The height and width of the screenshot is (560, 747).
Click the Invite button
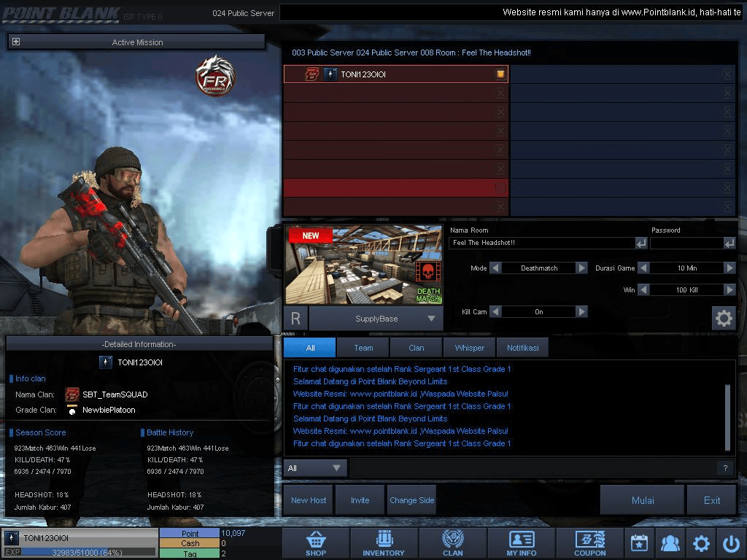click(360, 500)
